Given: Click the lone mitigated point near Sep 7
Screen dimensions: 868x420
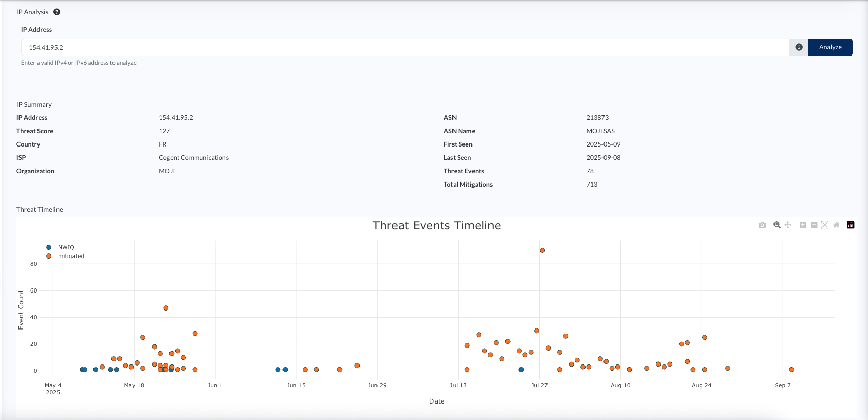Looking at the screenshot, I should tap(791, 370).
